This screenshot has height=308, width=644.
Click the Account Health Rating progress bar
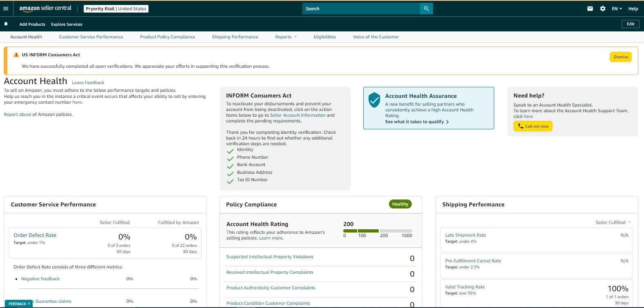pyautogui.click(x=378, y=231)
